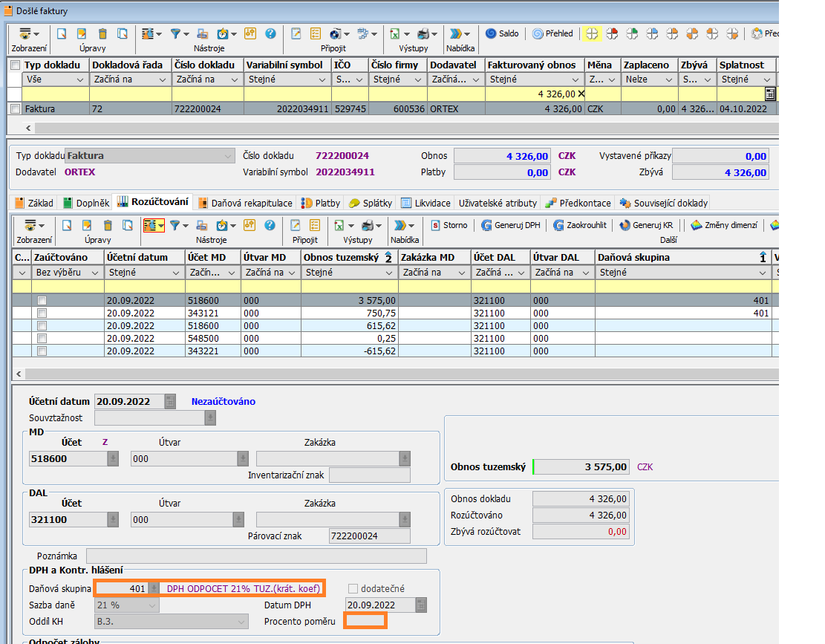The image size is (825, 644).
Task: Click Storno in the Rozúčtování toolbar
Action: click(449, 225)
